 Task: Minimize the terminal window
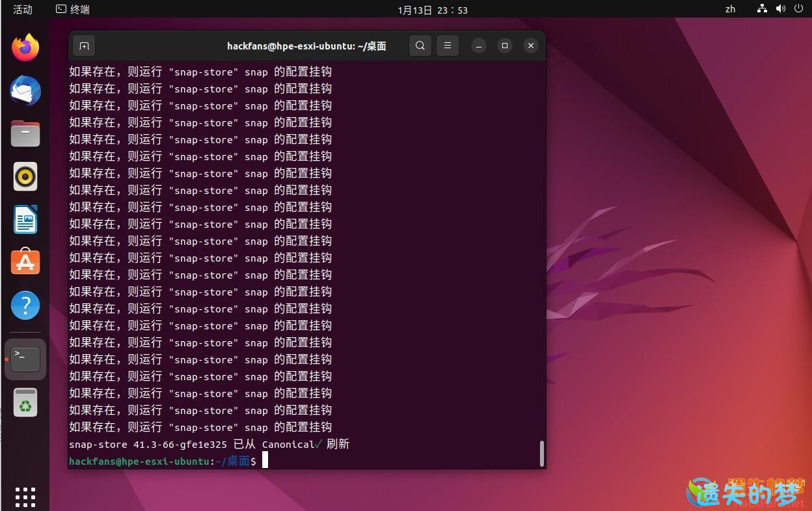click(479, 46)
